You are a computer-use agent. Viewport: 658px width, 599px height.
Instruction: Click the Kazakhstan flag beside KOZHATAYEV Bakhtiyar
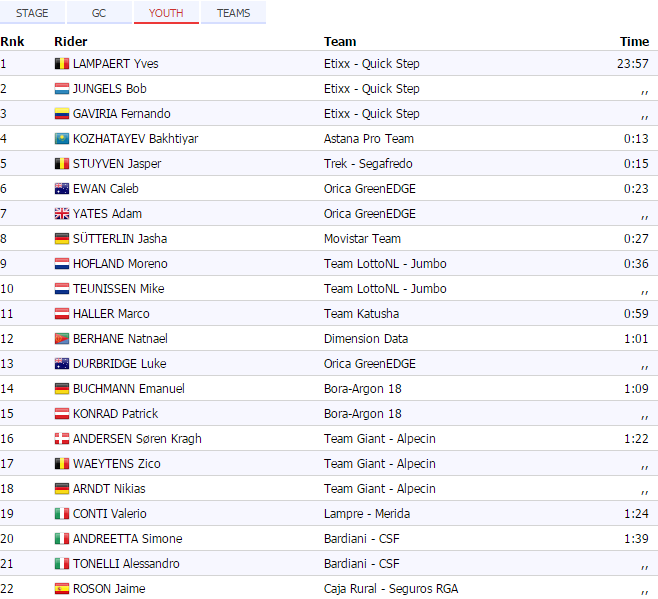[x=62, y=139]
